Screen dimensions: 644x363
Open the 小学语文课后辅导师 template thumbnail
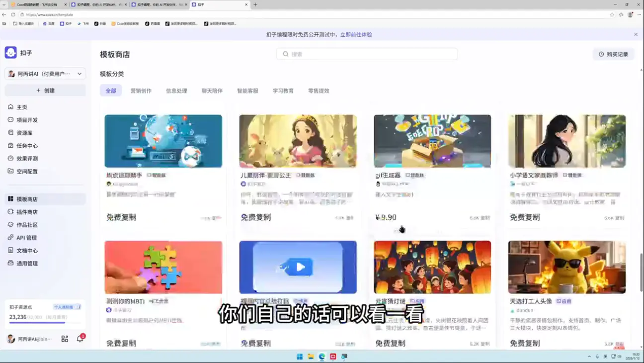[x=567, y=141]
